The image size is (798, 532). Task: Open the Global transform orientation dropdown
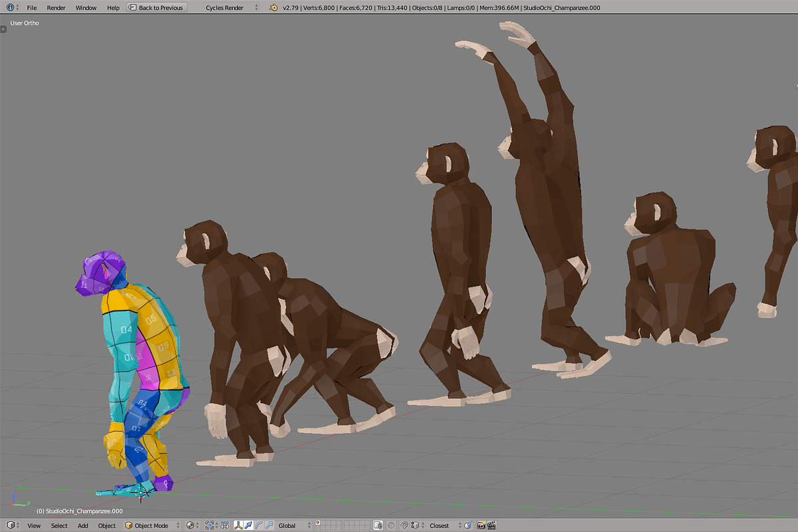[x=294, y=525]
